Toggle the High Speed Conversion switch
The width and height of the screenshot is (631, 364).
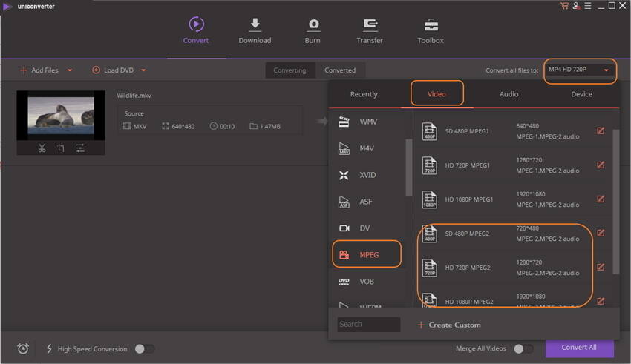pos(145,348)
